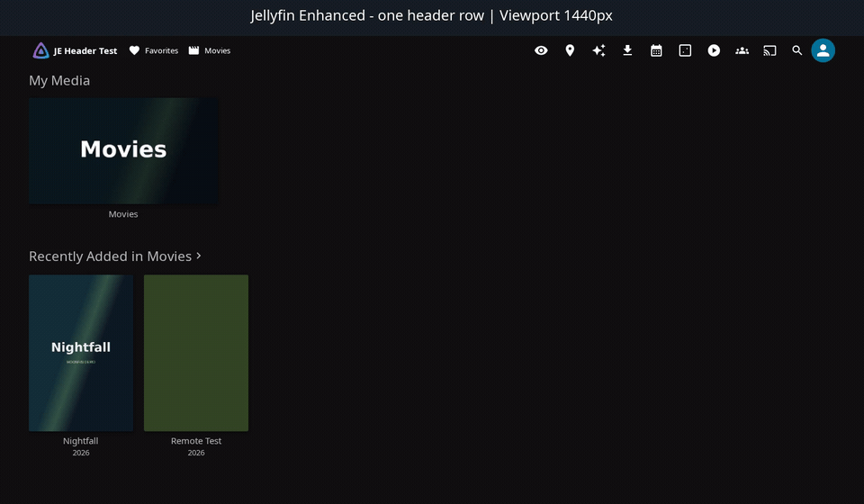The image size is (864, 504).
Task: Click the location pin icon in header
Action: click(x=570, y=50)
